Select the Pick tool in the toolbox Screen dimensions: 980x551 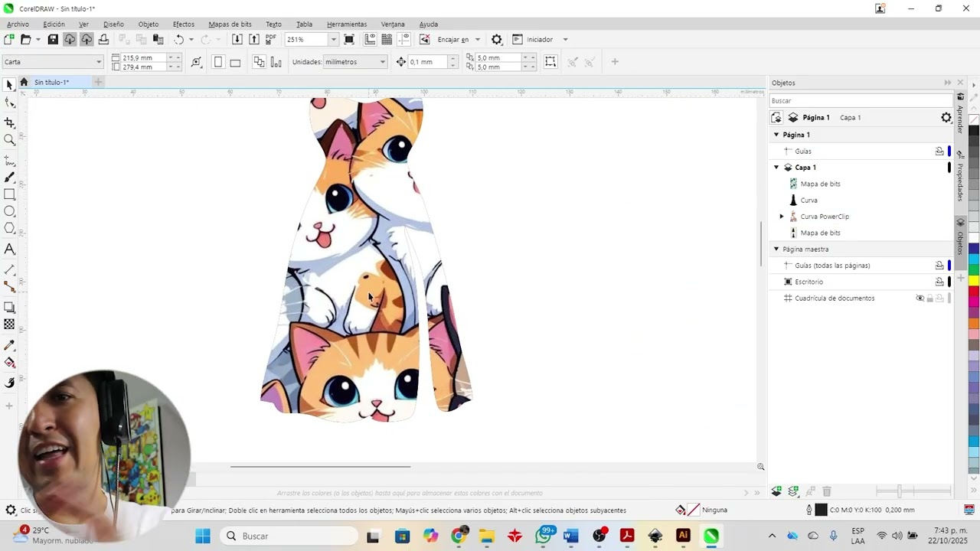(9, 86)
